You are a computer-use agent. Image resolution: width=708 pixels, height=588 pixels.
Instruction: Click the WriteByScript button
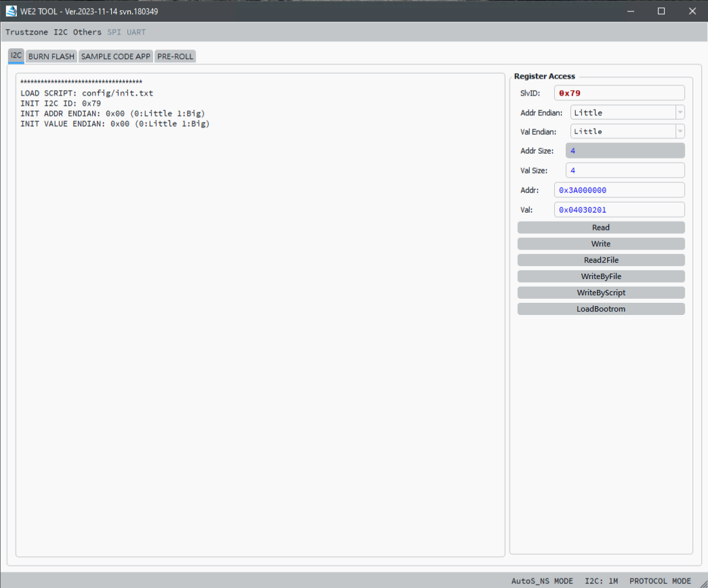tap(601, 293)
